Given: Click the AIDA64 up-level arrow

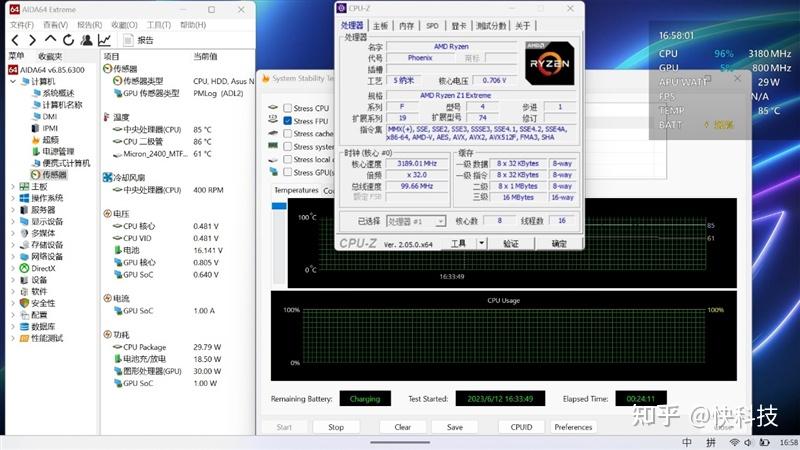Looking at the screenshot, I should (x=50, y=39).
